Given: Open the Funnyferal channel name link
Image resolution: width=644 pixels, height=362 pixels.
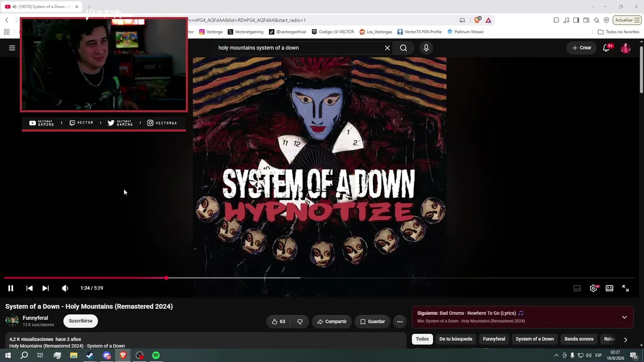Looking at the screenshot, I should (35, 318).
